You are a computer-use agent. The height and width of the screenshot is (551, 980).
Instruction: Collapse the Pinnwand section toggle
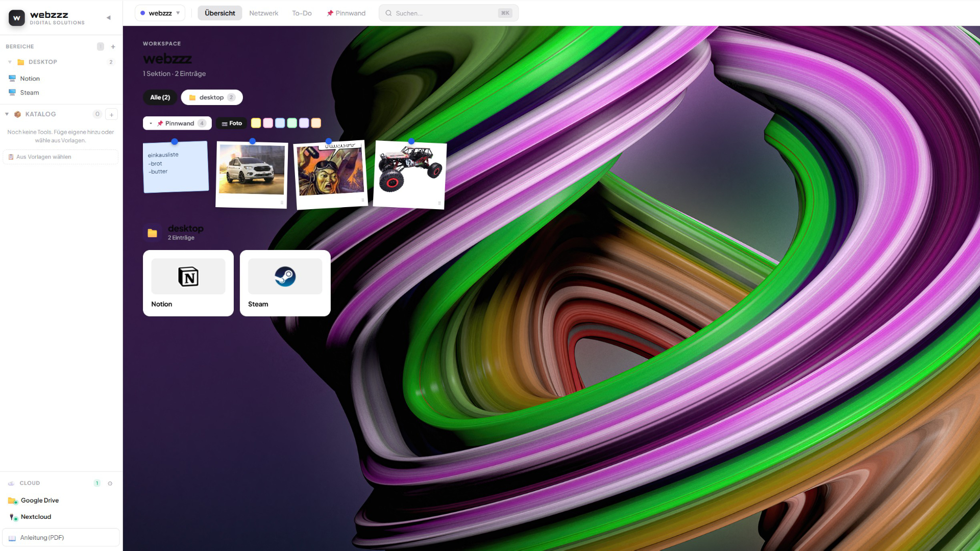pyautogui.click(x=151, y=123)
